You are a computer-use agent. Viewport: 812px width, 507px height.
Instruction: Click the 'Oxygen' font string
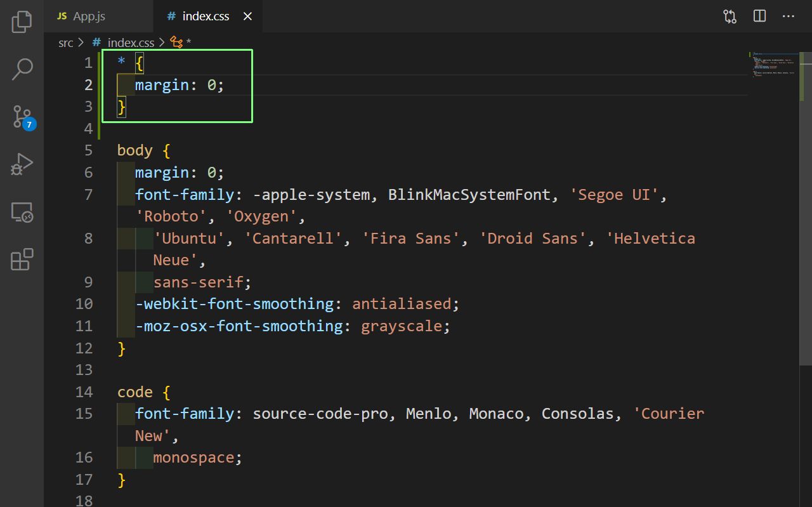(x=261, y=216)
